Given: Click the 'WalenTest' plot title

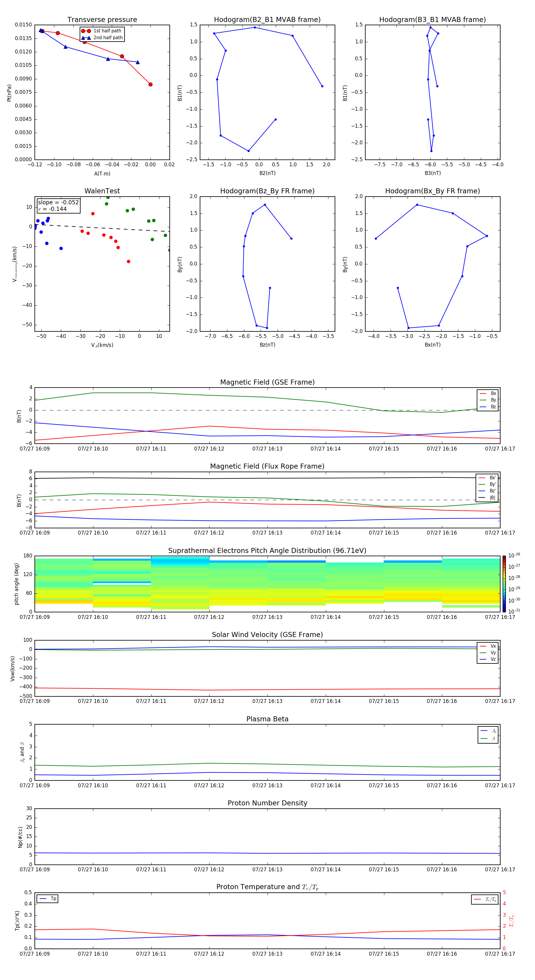Looking at the screenshot, I should [x=102, y=191].
